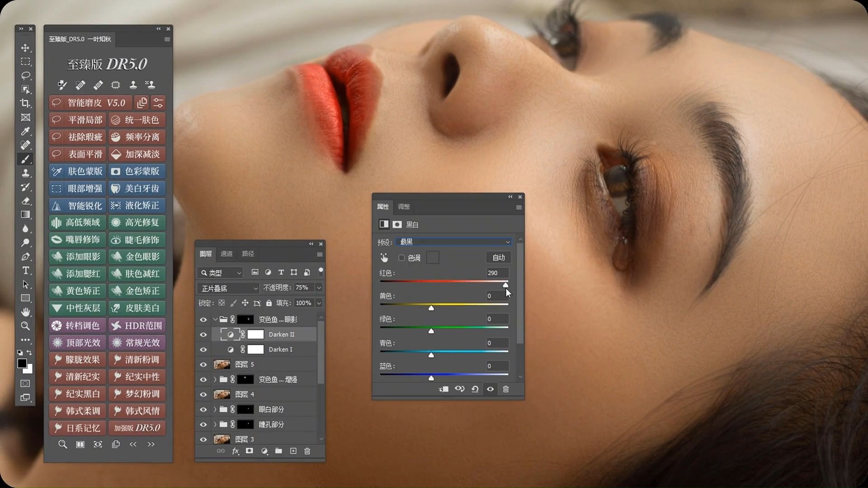Click the foreground color swatch

click(22, 363)
